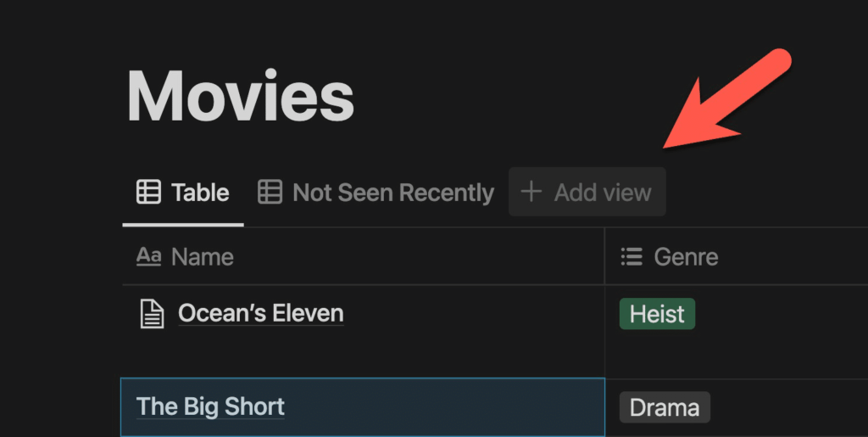Click the Aa title property icon
Screen dimensions: 868x437
point(148,256)
